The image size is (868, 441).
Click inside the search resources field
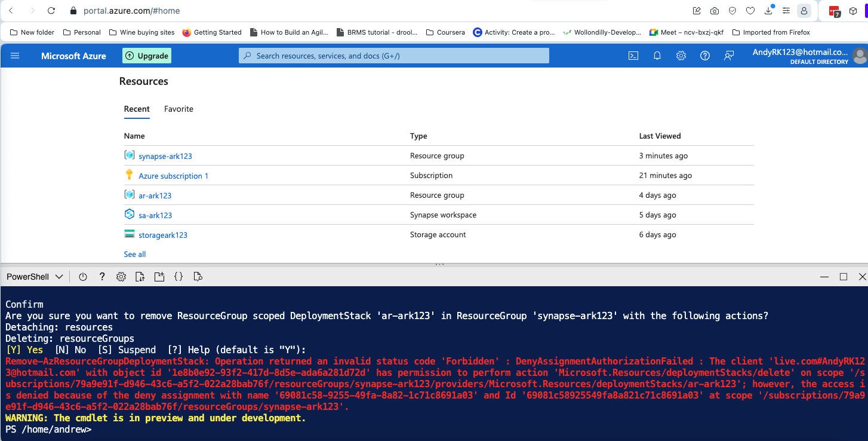[x=393, y=56]
